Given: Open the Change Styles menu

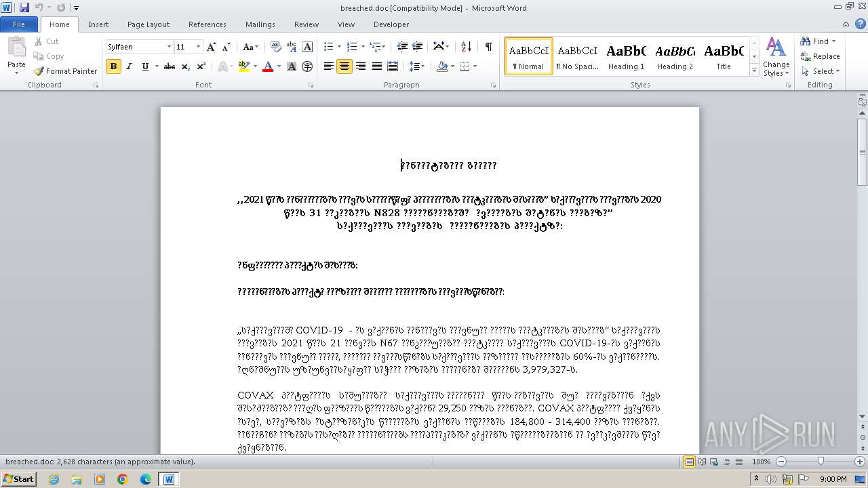Looking at the screenshot, I should point(776,57).
